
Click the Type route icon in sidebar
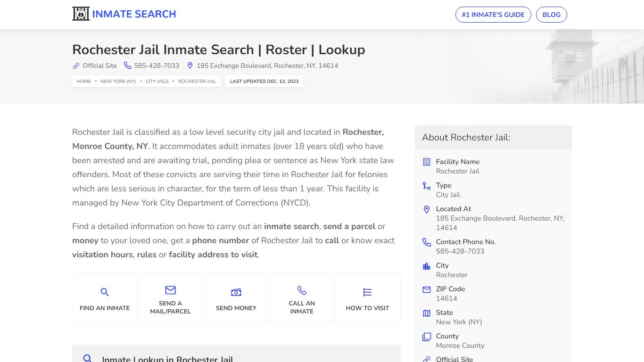coord(427,186)
